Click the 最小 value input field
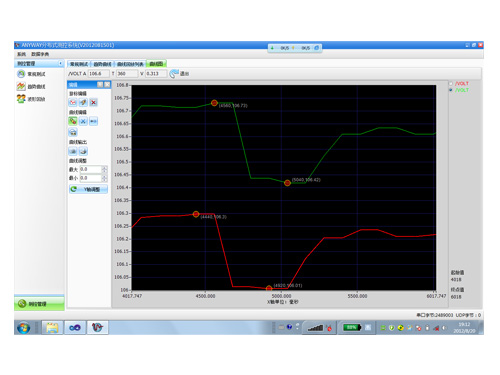This screenshot has width=500, height=375. [x=90, y=178]
